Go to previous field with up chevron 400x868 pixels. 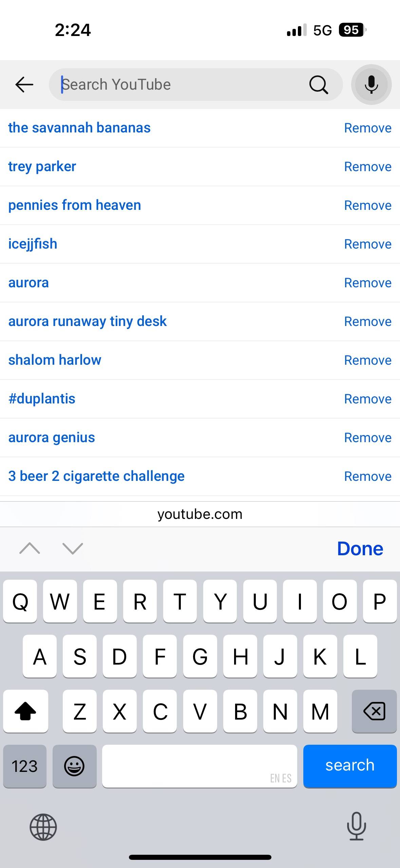point(30,548)
